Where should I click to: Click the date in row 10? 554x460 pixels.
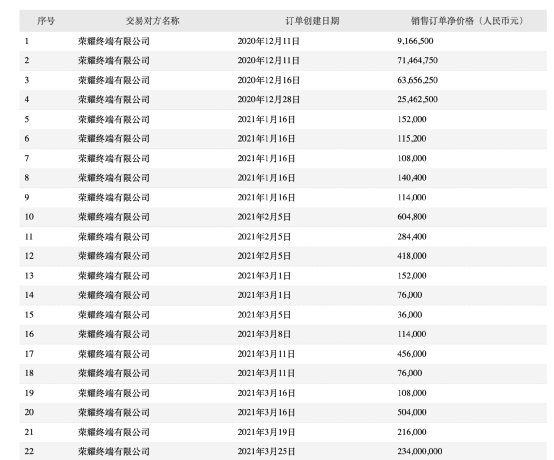click(264, 217)
